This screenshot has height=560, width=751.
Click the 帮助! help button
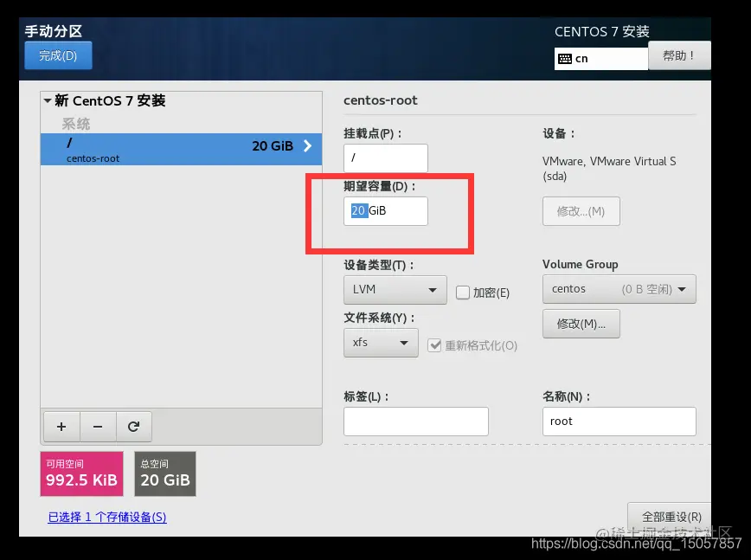click(x=679, y=55)
